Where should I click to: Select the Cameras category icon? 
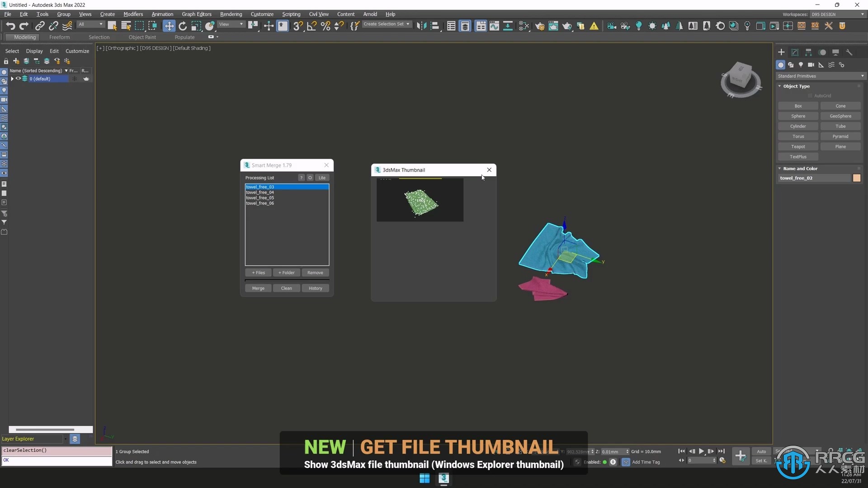coord(811,65)
